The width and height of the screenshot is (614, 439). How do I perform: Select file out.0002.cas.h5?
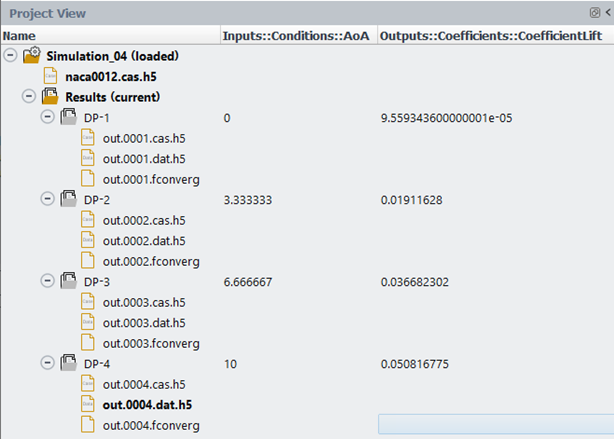(x=144, y=220)
